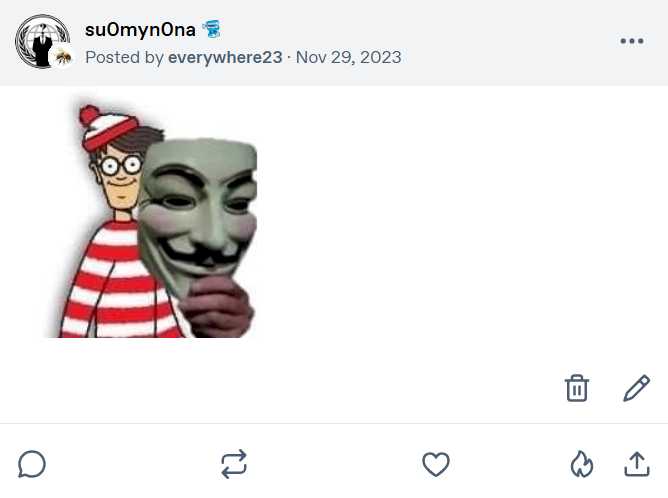Like the post with heart icon

[435, 464]
